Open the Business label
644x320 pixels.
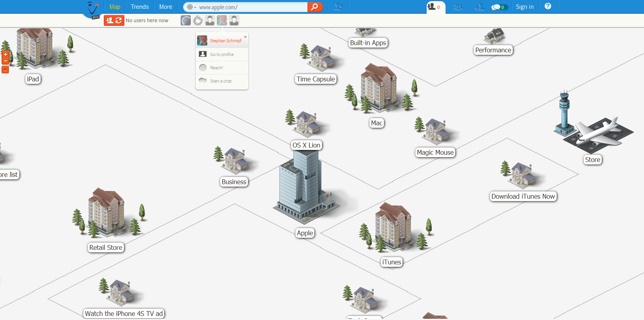point(234,182)
